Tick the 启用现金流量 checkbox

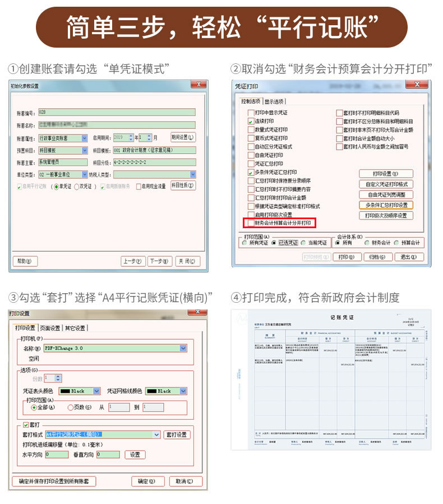[x=139, y=187]
